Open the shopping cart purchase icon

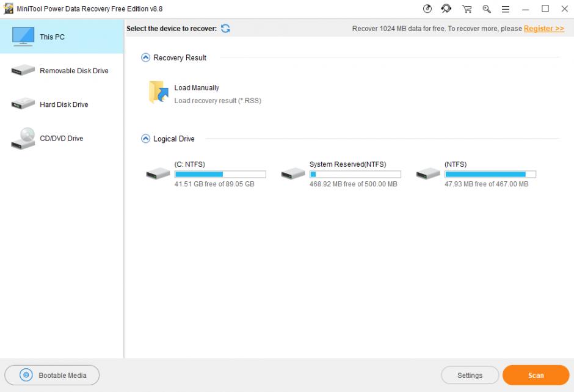point(467,9)
